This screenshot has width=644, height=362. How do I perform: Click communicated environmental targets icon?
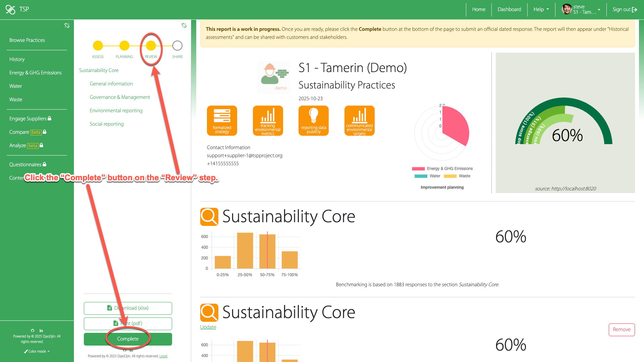(359, 120)
